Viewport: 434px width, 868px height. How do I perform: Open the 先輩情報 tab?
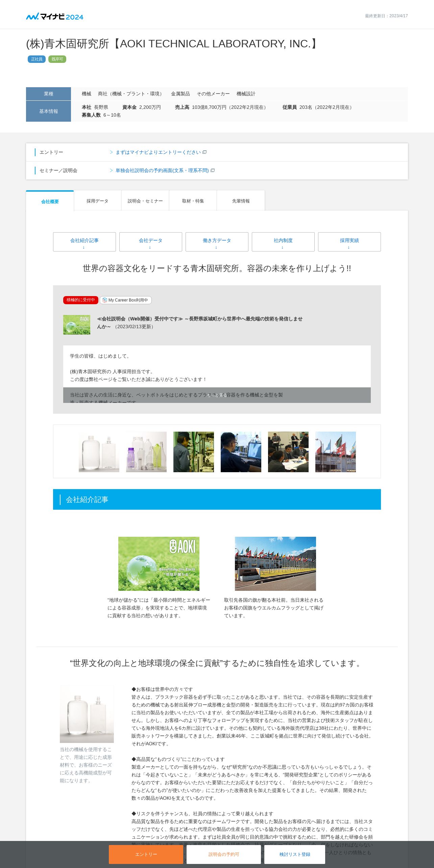tap(241, 201)
